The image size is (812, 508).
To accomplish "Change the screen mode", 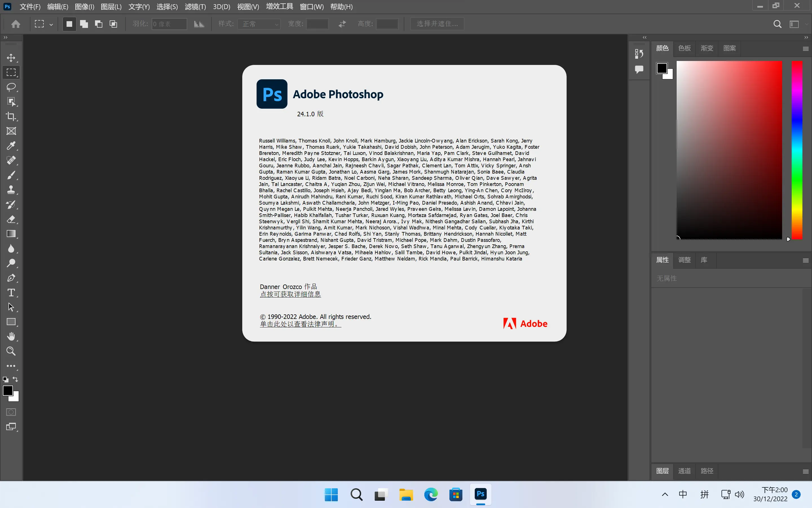I will (x=11, y=427).
